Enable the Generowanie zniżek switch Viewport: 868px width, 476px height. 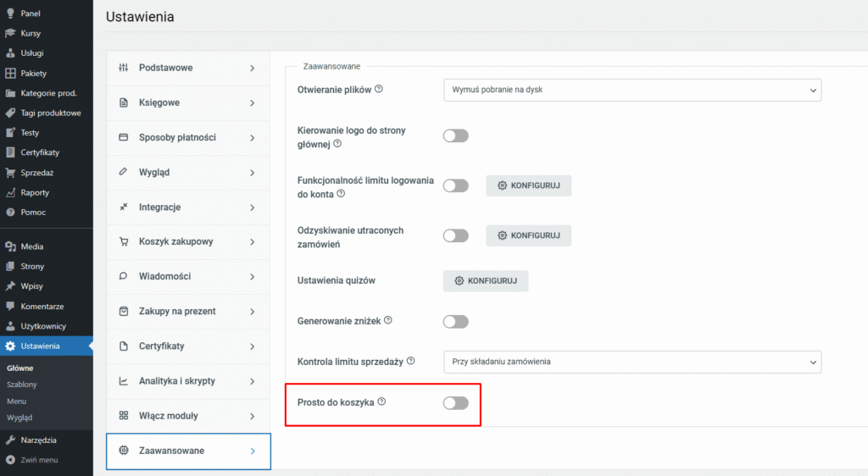pyautogui.click(x=455, y=322)
